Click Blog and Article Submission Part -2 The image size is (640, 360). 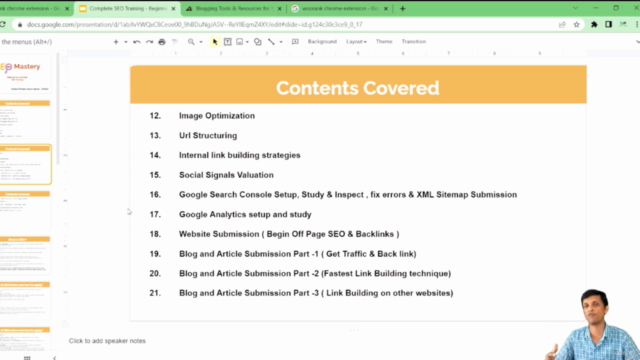click(315, 273)
